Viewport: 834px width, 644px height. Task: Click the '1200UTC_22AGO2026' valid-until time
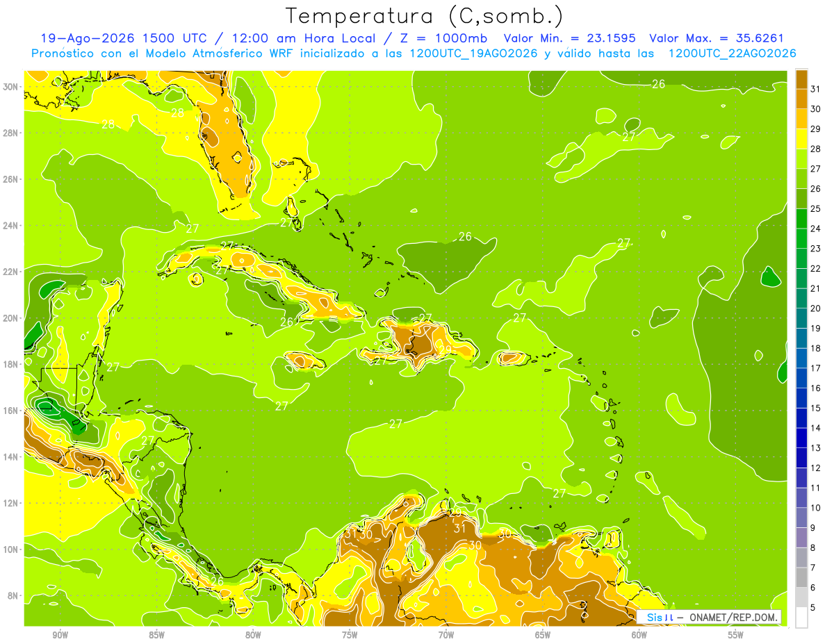coord(732,53)
